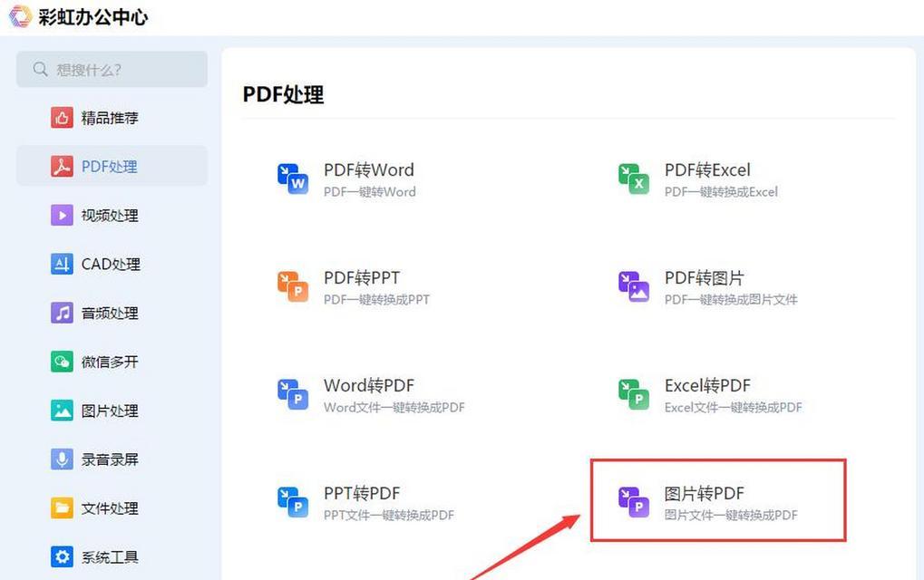The height and width of the screenshot is (580, 924).
Task: Open the 图片处理 sidebar label
Action: coord(110,411)
